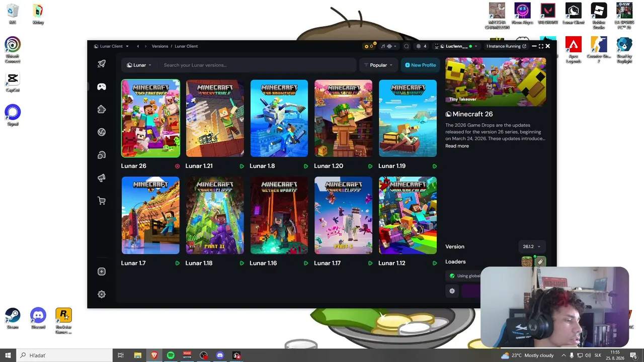
Task: Select the Lunar 1.12 World of Color thumbnail
Action: coord(408,215)
